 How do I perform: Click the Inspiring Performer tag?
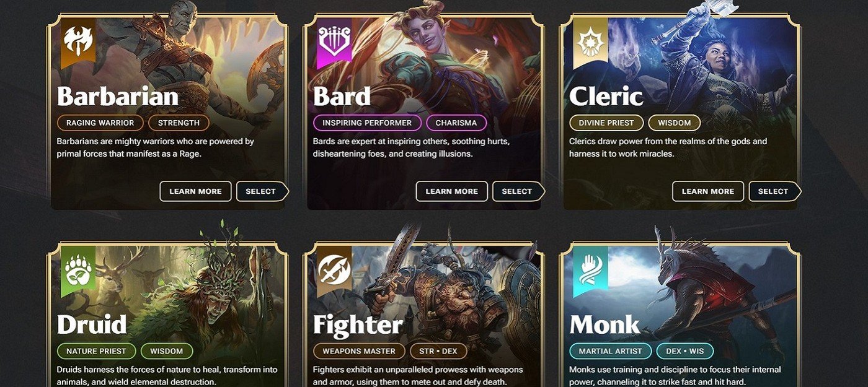click(x=367, y=123)
